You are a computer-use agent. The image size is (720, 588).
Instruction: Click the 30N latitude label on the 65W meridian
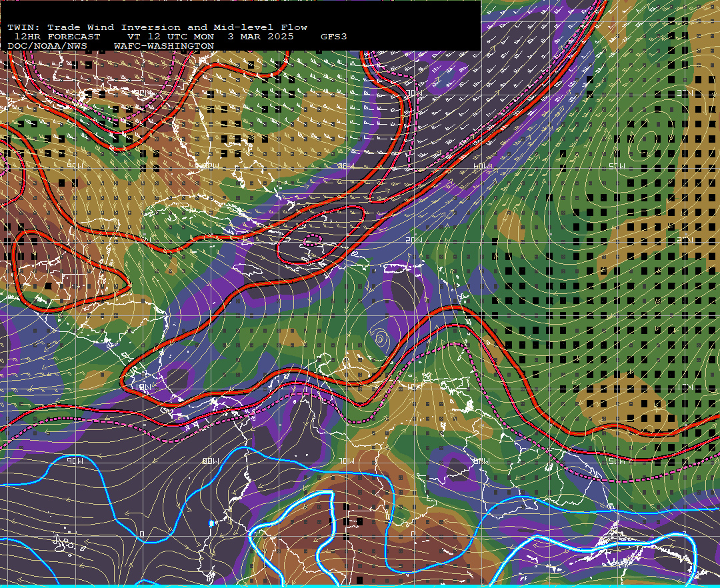(414, 93)
